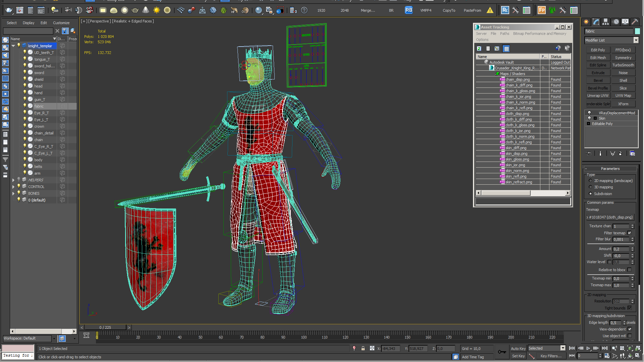
Task: Toggle the Tight bounds checkbox
Action: pyautogui.click(x=629, y=308)
